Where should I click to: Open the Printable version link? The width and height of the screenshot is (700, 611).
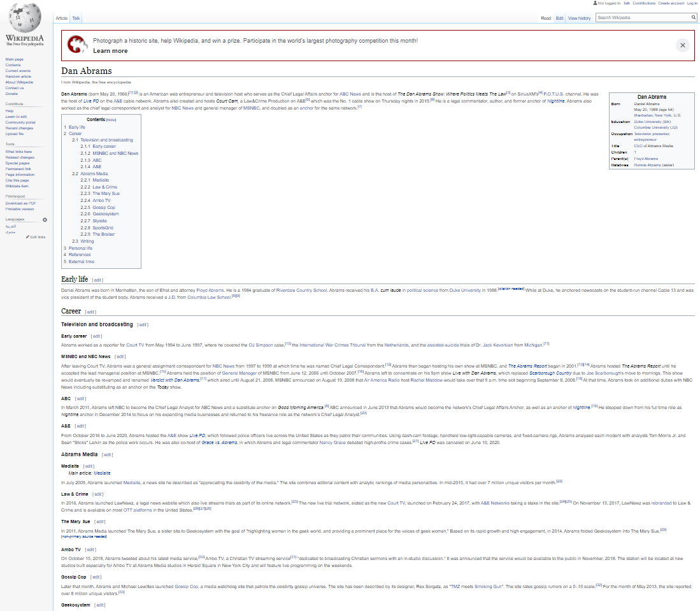[x=20, y=209]
